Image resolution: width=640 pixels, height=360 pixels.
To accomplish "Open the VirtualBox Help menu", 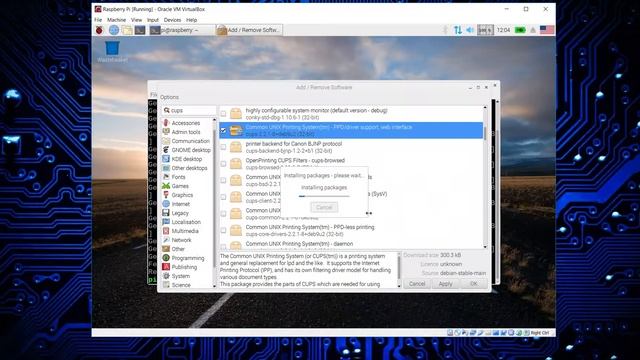I will point(191,20).
